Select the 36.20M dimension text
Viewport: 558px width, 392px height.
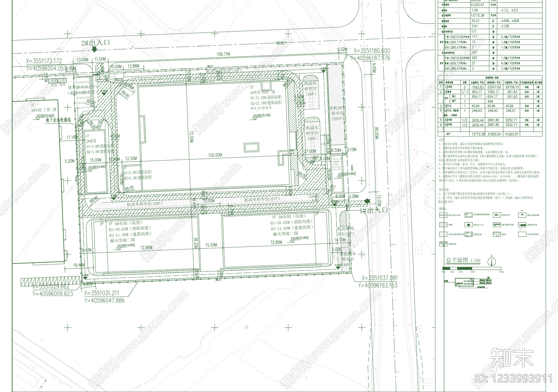pyautogui.click(x=196, y=243)
